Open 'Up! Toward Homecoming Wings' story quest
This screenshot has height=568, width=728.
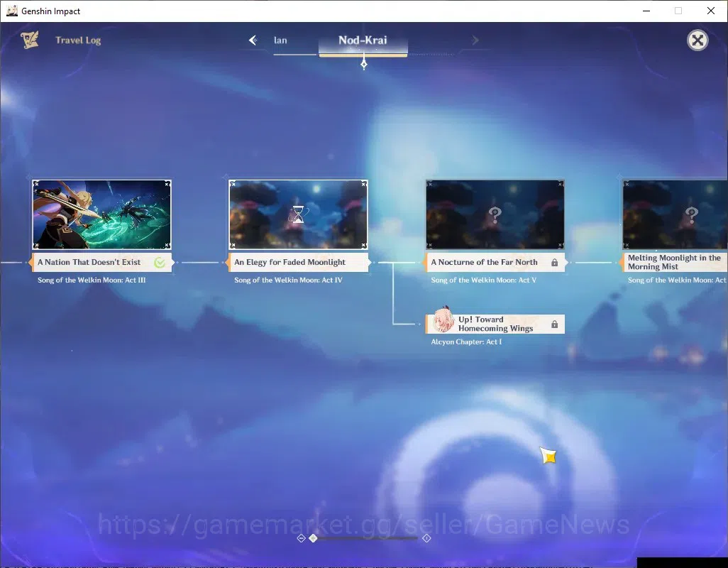[495, 324]
